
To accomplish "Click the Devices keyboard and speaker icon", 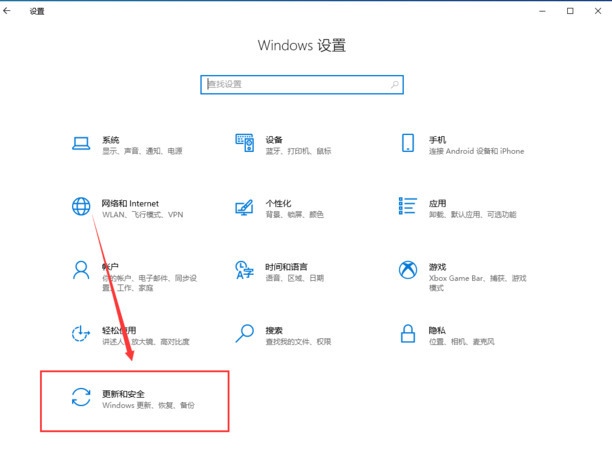I will (245, 143).
